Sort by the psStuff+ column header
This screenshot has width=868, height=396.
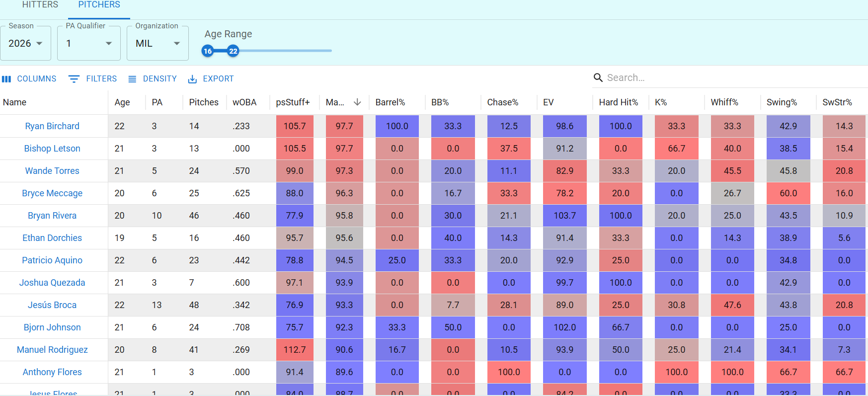point(293,102)
